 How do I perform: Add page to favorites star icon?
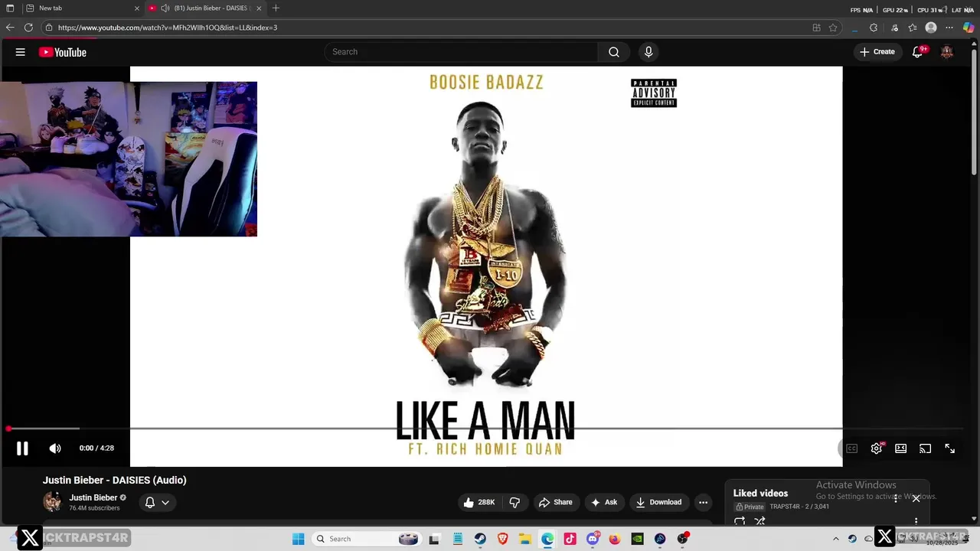pyautogui.click(x=833, y=28)
